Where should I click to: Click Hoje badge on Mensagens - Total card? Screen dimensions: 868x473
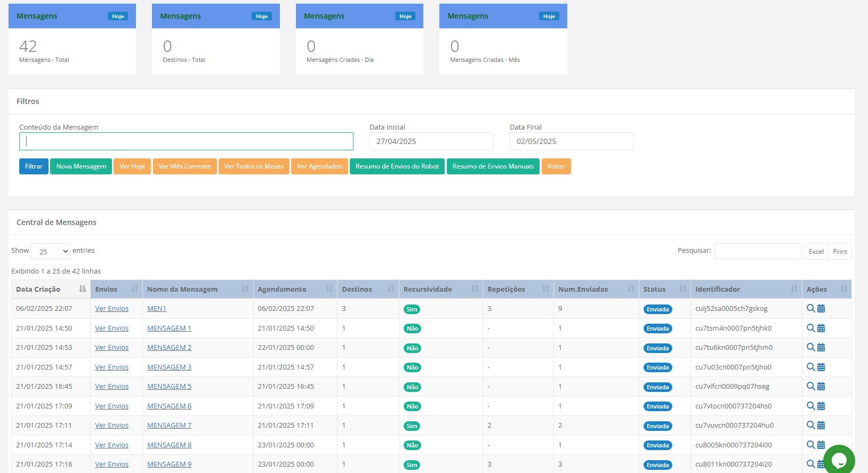pyautogui.click(x=118, y=16)
